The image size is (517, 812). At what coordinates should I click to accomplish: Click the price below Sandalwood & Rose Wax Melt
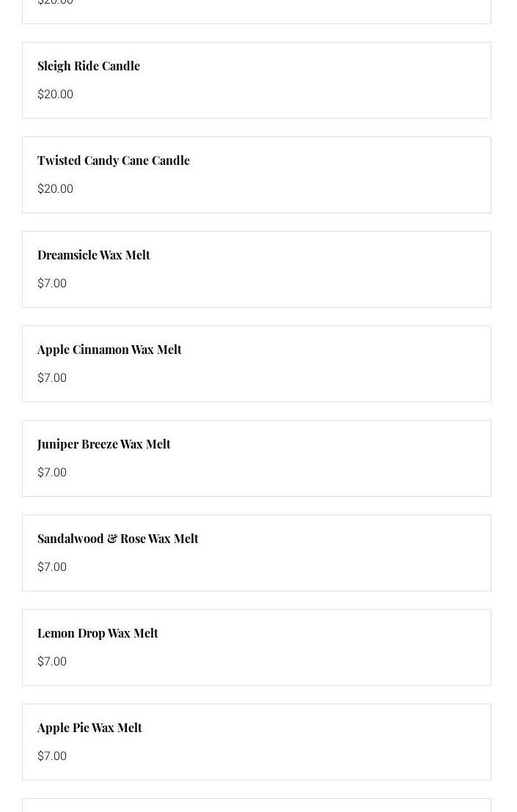pos(52,567)
